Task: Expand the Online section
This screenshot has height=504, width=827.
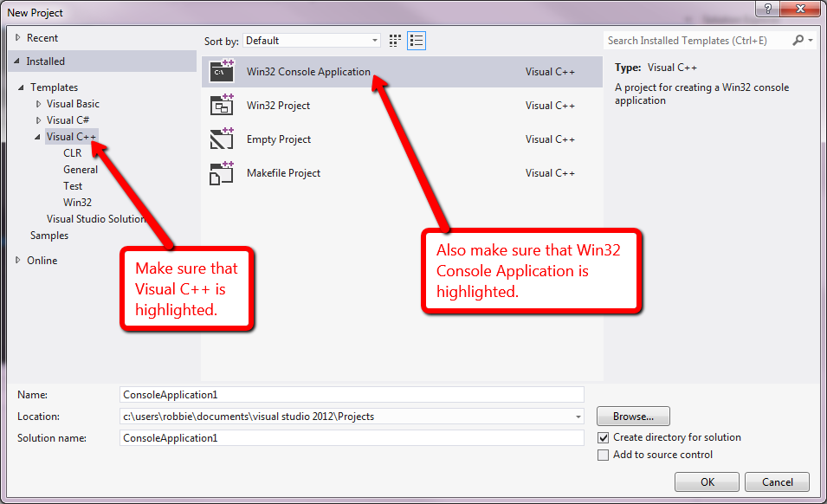Action: (17, 260)
